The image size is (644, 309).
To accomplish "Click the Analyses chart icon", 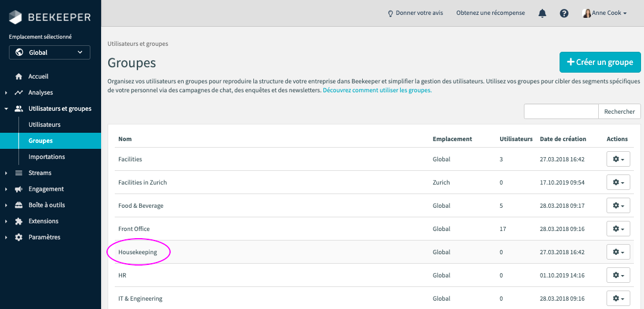I will (x=18, y=92).
